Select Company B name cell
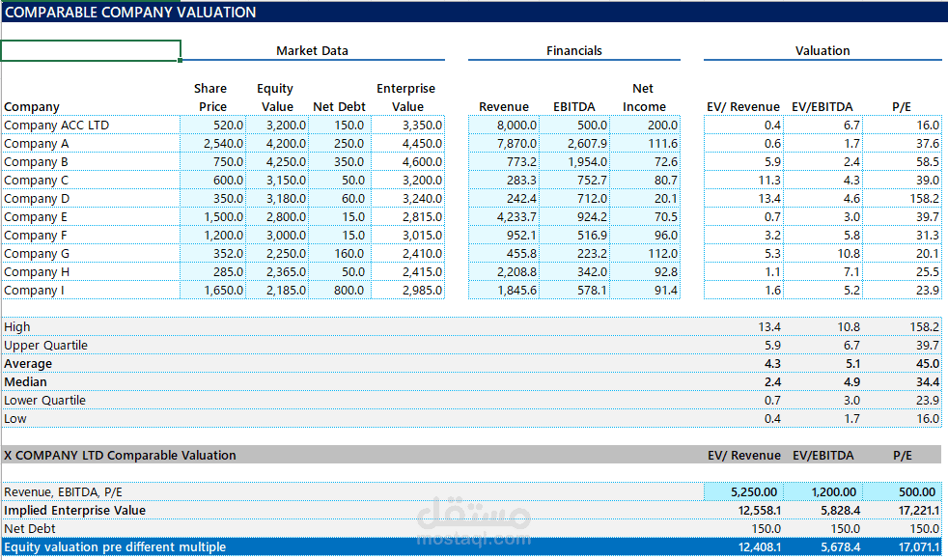Viewport: 948px width, 560px height. point(91,162)
